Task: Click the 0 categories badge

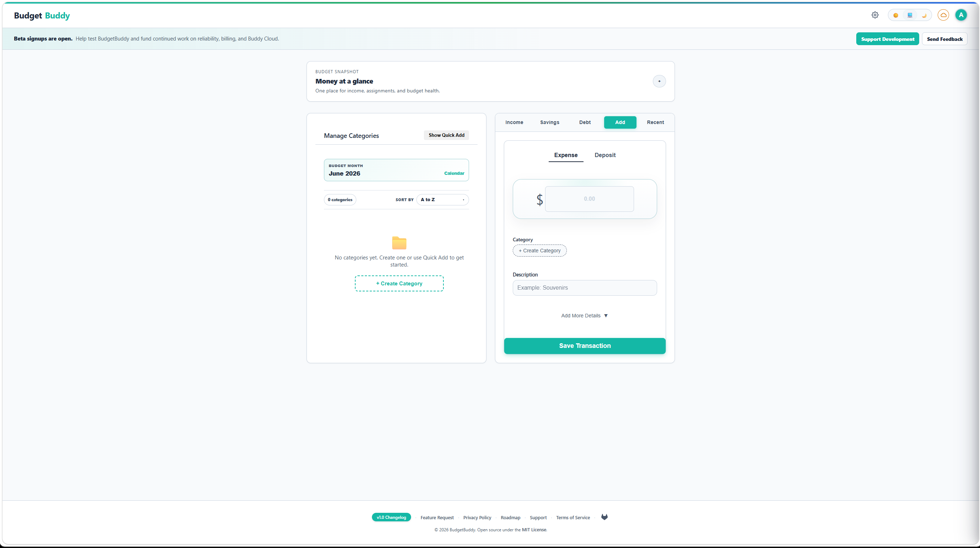Action: [x=340, y=200]
